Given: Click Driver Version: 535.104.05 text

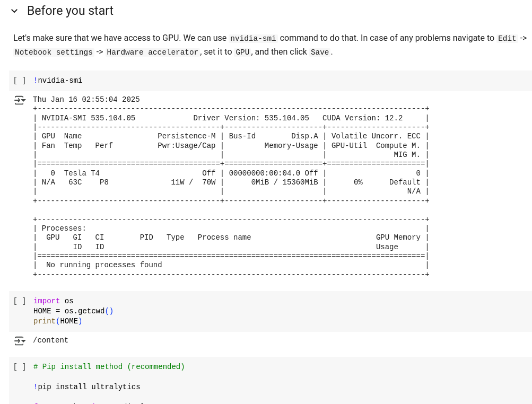Looking at the screenshot, I should pos(251,118).
